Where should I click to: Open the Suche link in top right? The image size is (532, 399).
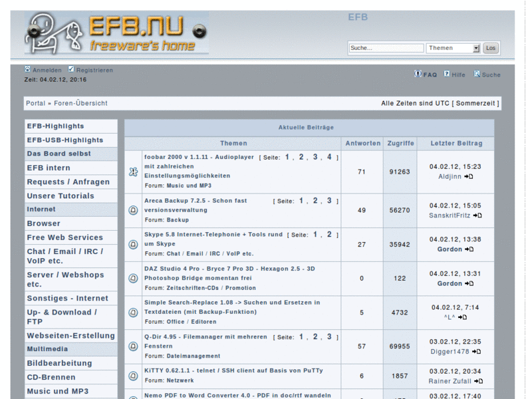coord(491,74)
